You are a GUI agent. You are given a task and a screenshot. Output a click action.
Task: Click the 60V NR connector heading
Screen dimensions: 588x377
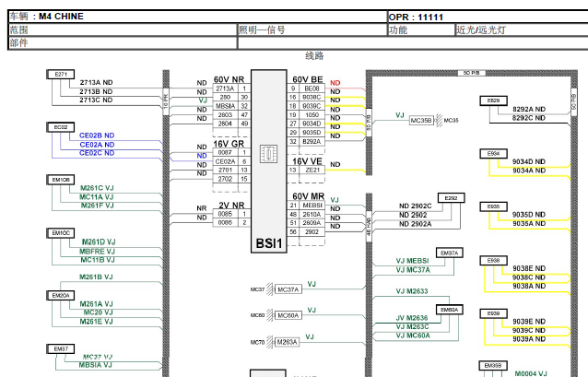[x=229, y=79]
